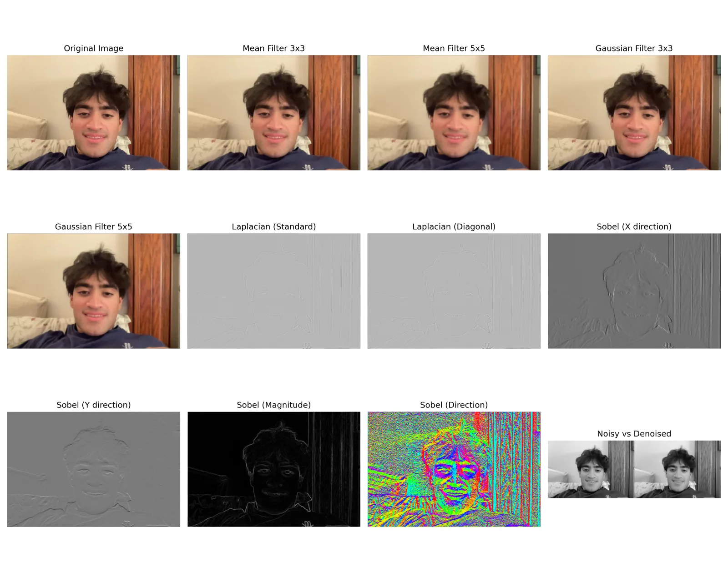Click the 'Gaussian Filter 3x3' title
Screen dimensions: 728x582
[x=634, y=48]
